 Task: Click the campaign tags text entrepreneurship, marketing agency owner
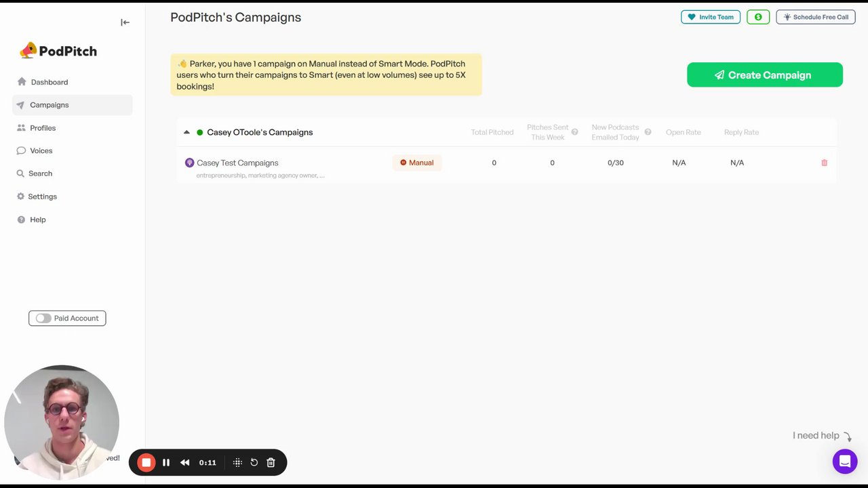point(260,176)
